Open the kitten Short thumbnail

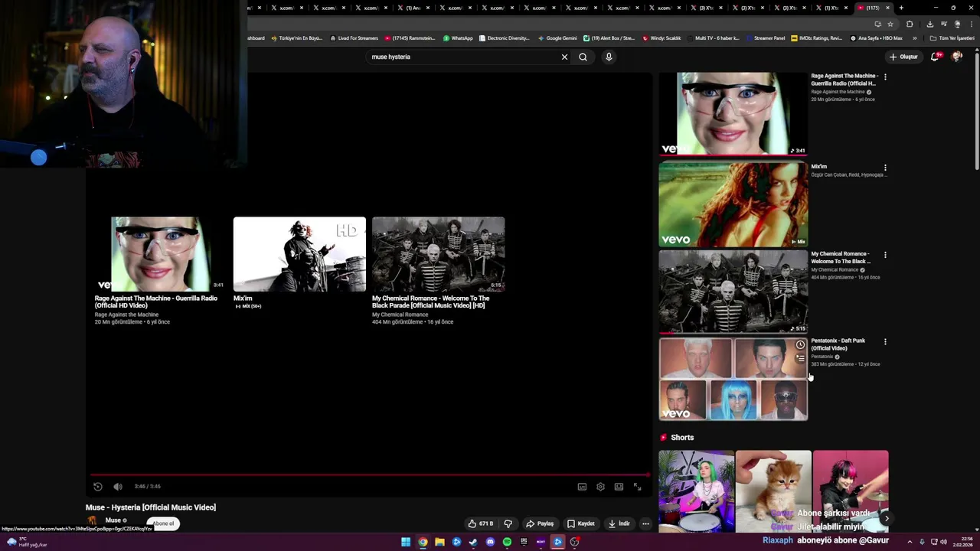pyautogui.click(x=773, y=491)
